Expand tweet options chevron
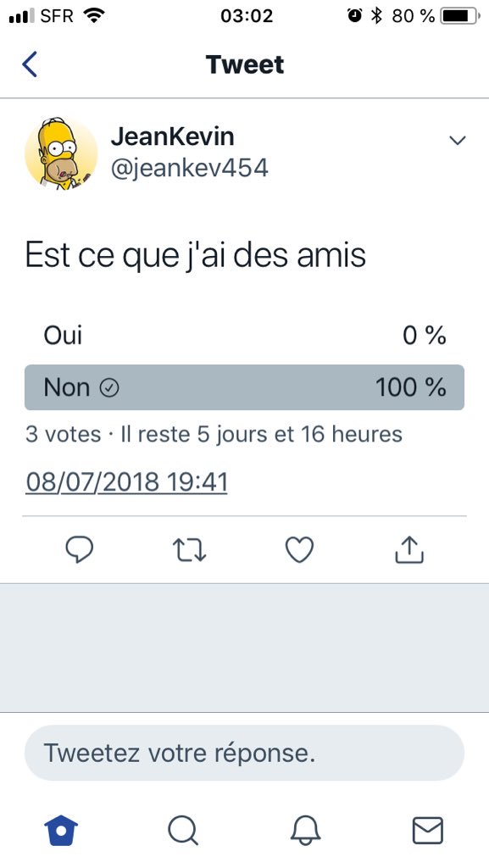Screen dimensions: 489x868 [458, 140]
